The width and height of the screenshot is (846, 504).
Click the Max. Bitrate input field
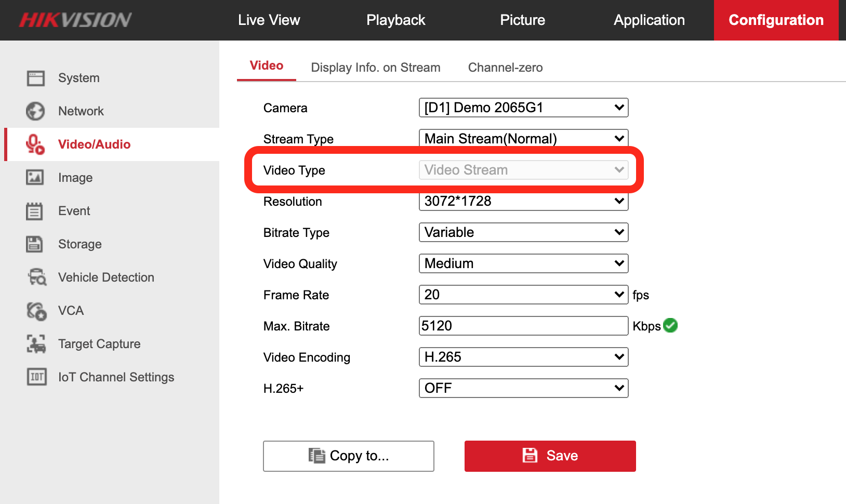[x=523, y=326]
